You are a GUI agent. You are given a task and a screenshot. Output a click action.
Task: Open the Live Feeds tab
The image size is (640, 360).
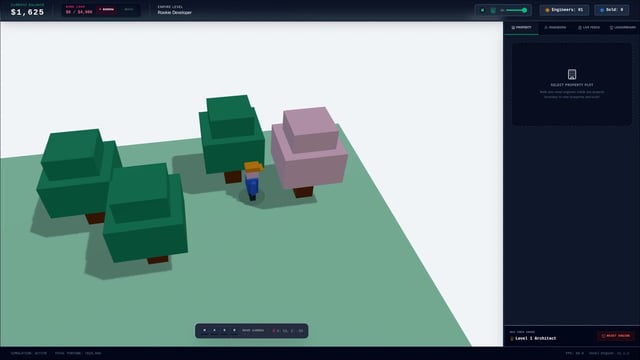pyautogui.click(x=589, y=27)
